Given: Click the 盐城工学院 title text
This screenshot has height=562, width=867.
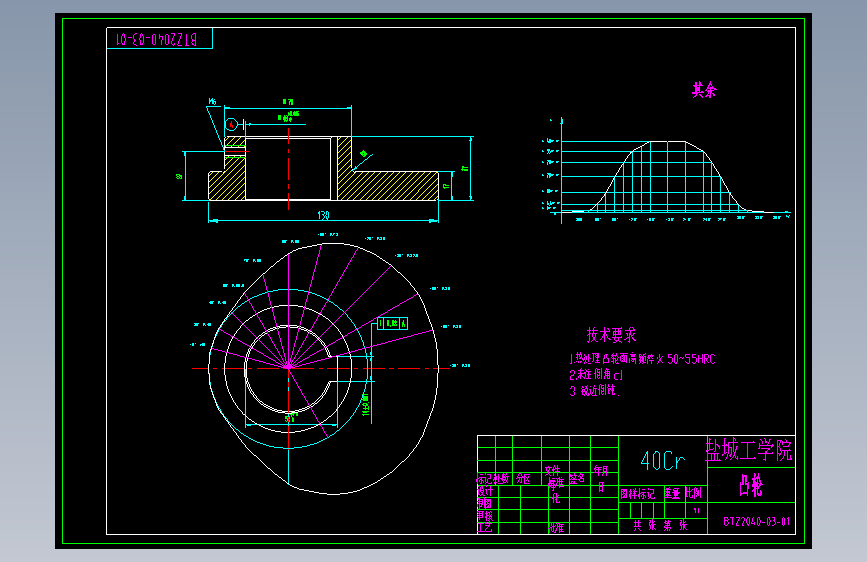Looking at the screenshot, I should coord(749,450).
